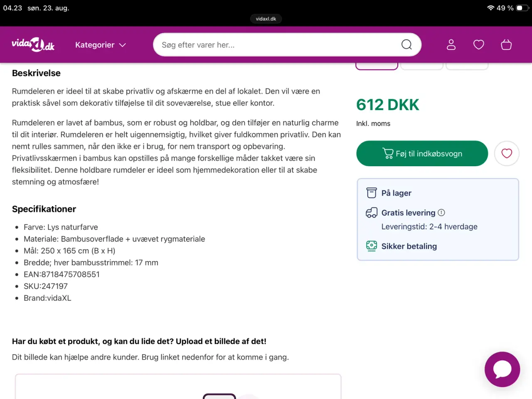Click the Sikker betaling icon
The height and width of the screenshot is (399, 532).
[372, 246]
